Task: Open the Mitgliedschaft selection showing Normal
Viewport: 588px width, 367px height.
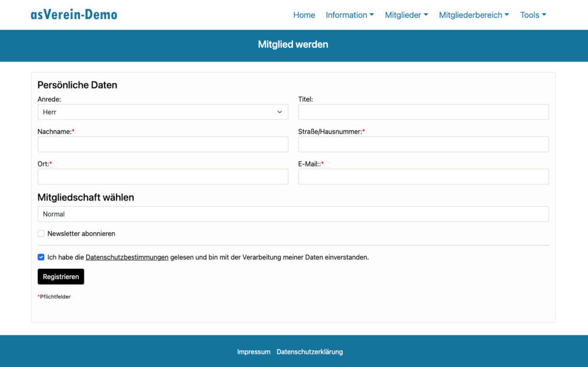Action: click(293, 214)
